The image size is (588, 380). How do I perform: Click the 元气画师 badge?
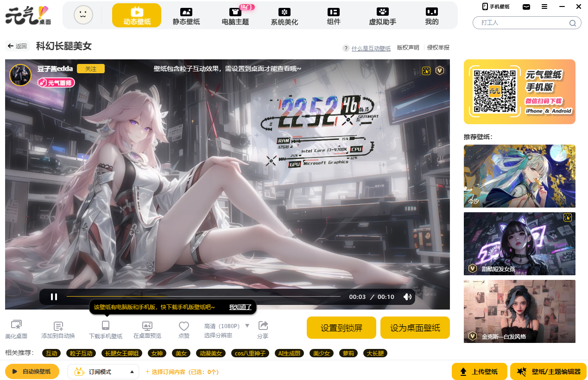(x=56, y=82)
